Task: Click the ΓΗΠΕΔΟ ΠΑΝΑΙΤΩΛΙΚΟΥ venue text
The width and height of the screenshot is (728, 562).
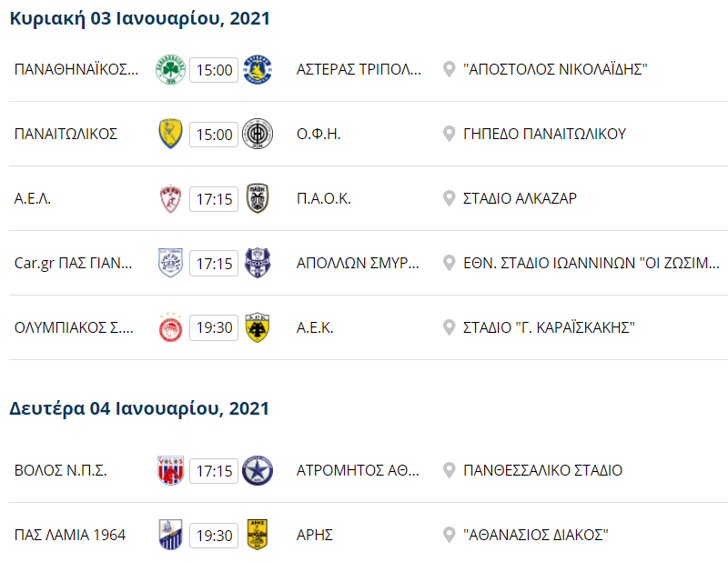Action: coord(544,134)
